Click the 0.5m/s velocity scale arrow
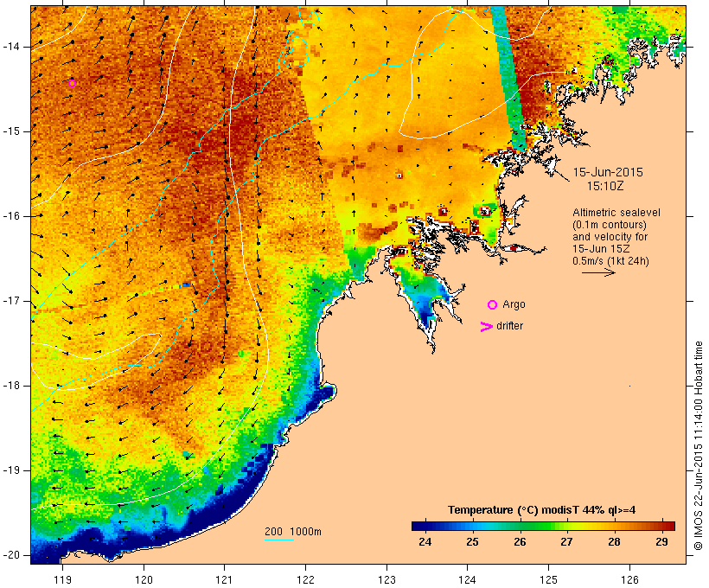Viewport: 709px width, 588px height. click(598, 272)
